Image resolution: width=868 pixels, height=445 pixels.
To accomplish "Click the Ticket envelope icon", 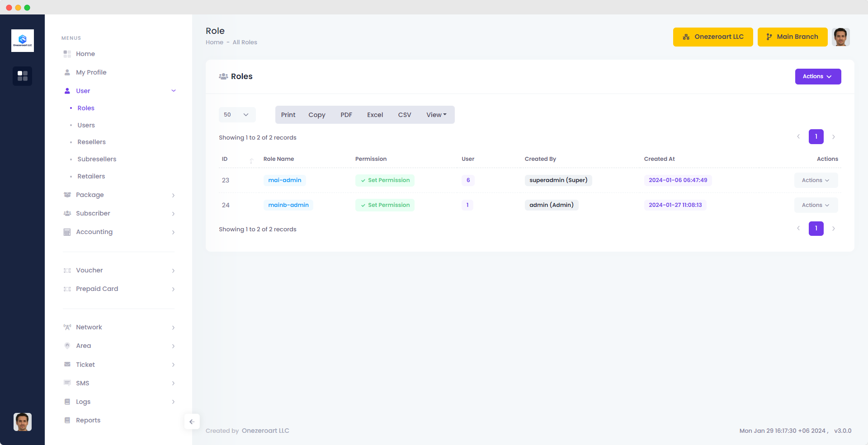I will click(x=67, y=364).
